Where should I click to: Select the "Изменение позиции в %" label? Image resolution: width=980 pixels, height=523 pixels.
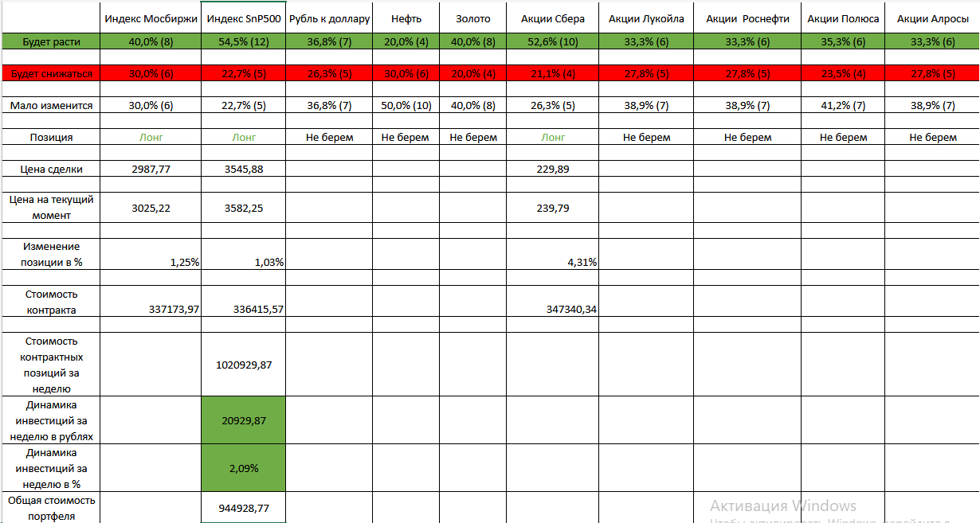tap(51, 255)
